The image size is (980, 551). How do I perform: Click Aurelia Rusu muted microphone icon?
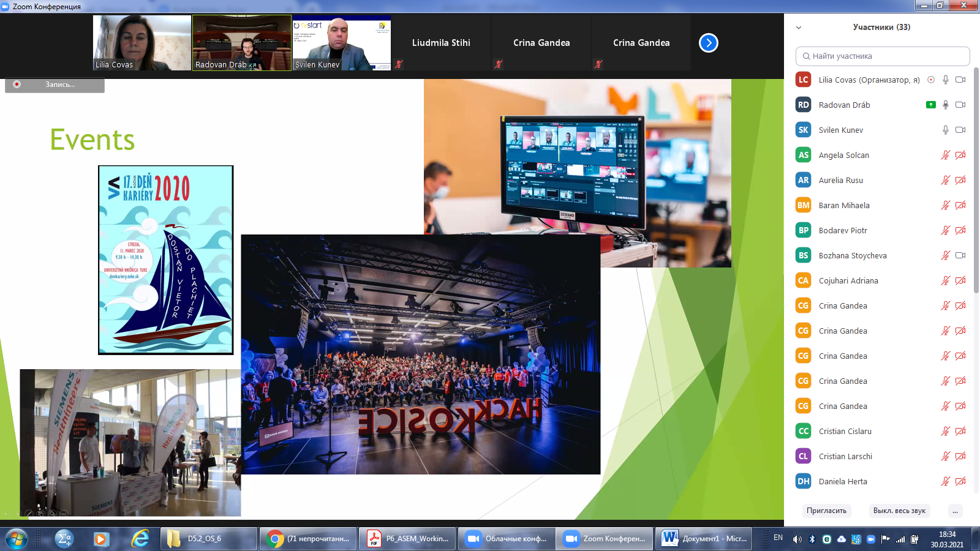[x=946, y=180]
